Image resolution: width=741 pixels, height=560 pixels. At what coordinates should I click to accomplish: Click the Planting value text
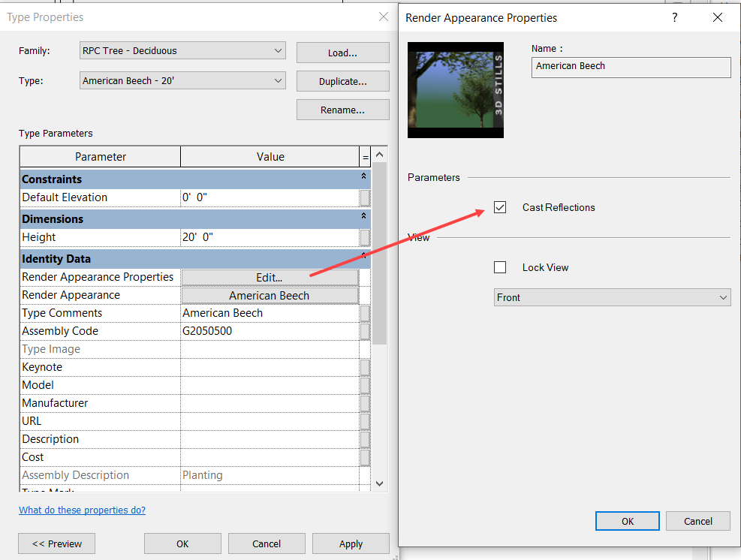click(203, 475)
